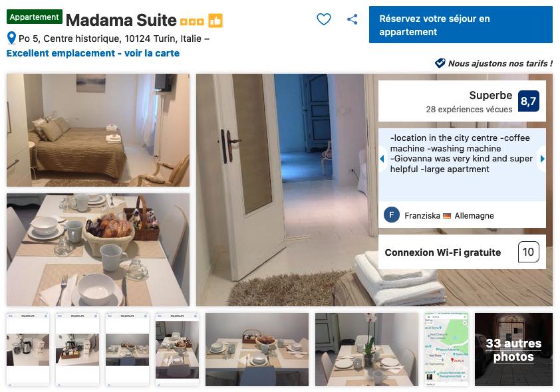560x392 pixels.
Task: Open the map screenshot thumbnail
Action: [x=446, y=349]
